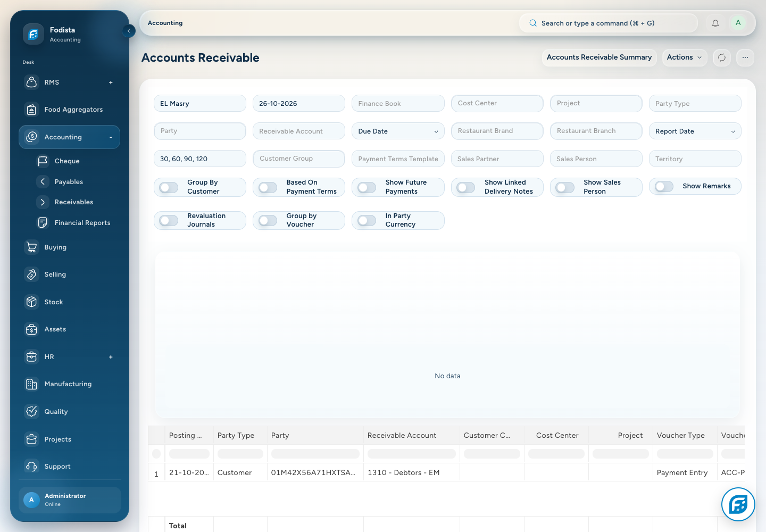Viewport: 766px width, 532px height.
Task: Open the Due Date ageing dropdown
Action: pyautogui.click(x=398, y=131)
